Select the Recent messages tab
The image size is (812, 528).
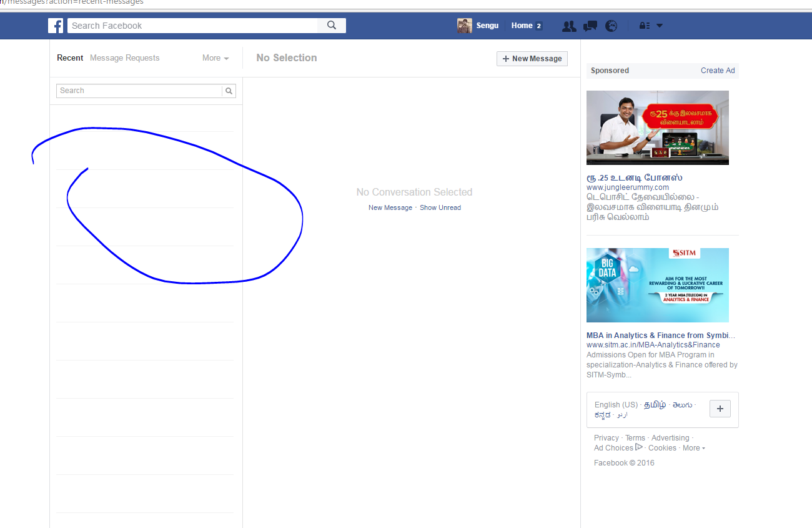(70, 57)
